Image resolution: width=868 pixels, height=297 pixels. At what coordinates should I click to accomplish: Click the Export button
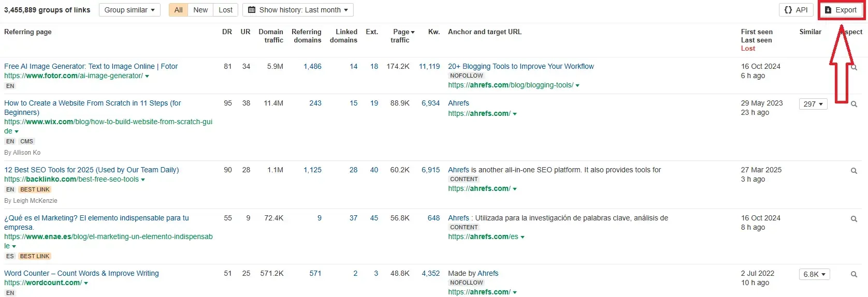point(841,10)
